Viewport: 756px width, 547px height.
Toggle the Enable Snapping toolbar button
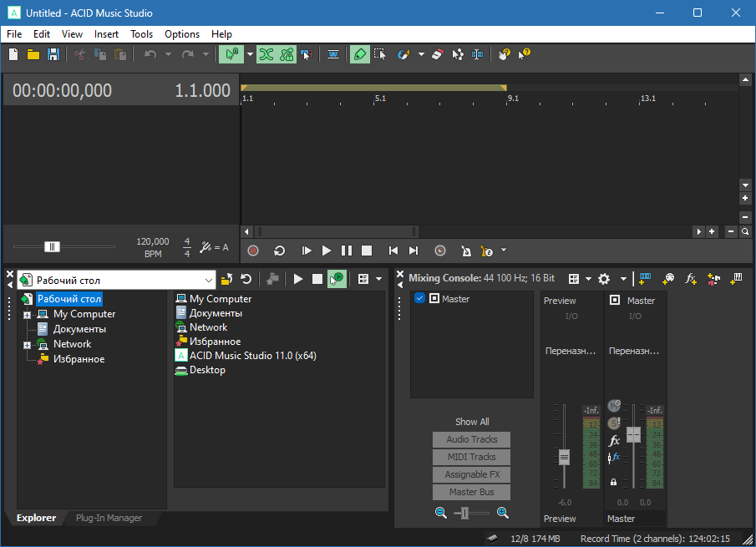tap(231, 54)
